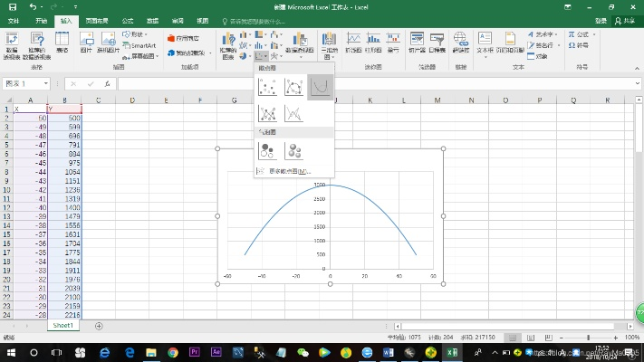Expand the SmartArt shapes dropdown
The width and height of the screenshot is (644, 362).
[x=141, y=44]
